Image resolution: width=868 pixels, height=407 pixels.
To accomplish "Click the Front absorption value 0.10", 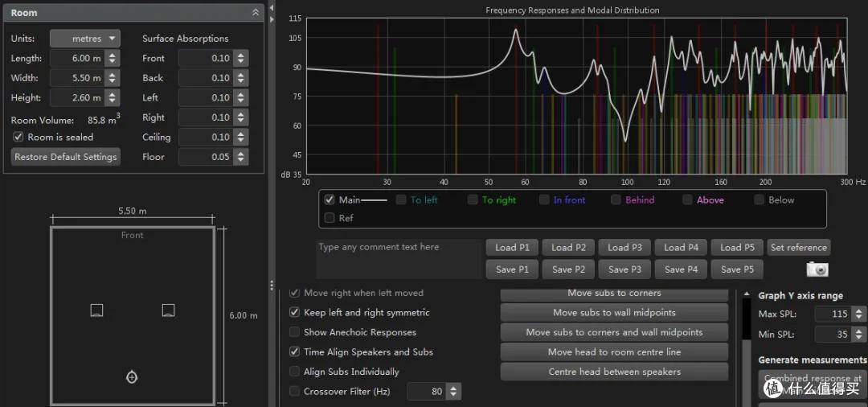I will click(207, 58).
